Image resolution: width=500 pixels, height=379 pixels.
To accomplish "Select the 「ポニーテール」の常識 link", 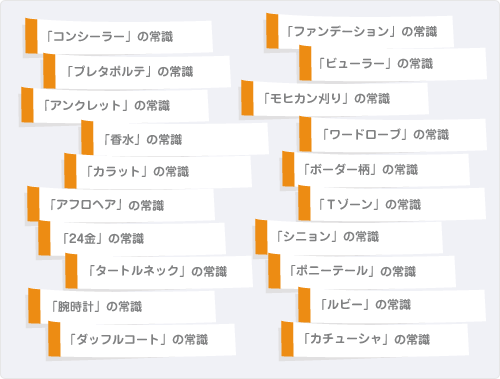I will click(362, 271).
